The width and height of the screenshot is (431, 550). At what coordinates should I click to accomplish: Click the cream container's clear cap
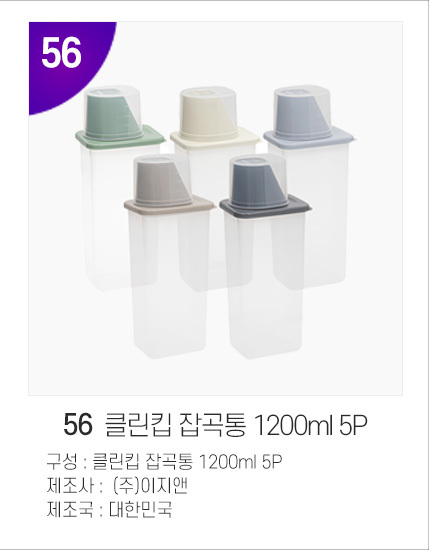[x=208, y=112]
